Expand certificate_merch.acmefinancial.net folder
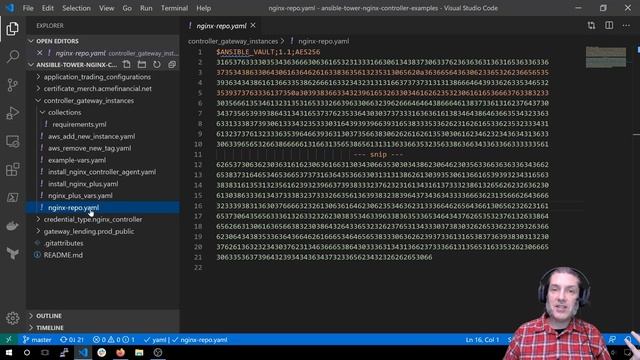 (x=98, y=89)
